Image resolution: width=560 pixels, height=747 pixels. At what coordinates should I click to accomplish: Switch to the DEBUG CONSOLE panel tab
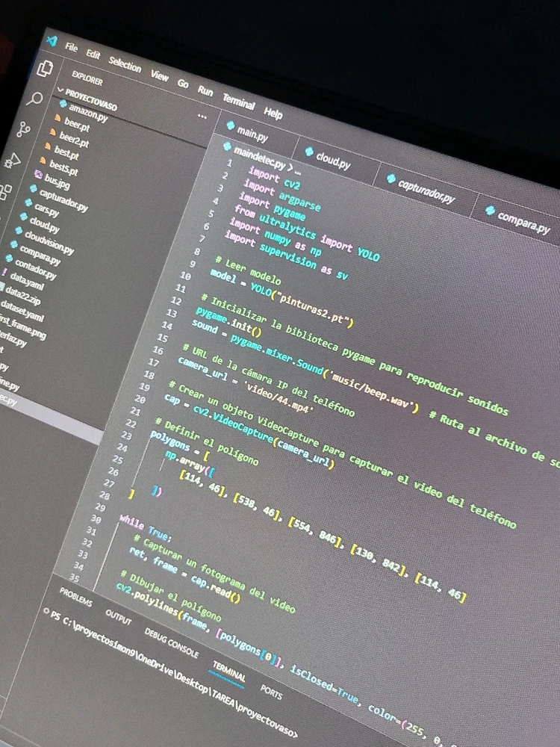point(172,642)
